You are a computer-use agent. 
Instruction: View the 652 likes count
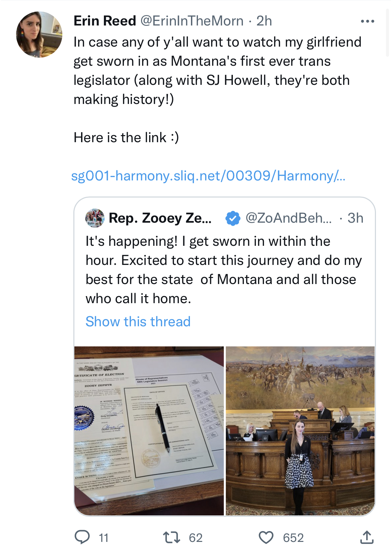coord(293,538)
